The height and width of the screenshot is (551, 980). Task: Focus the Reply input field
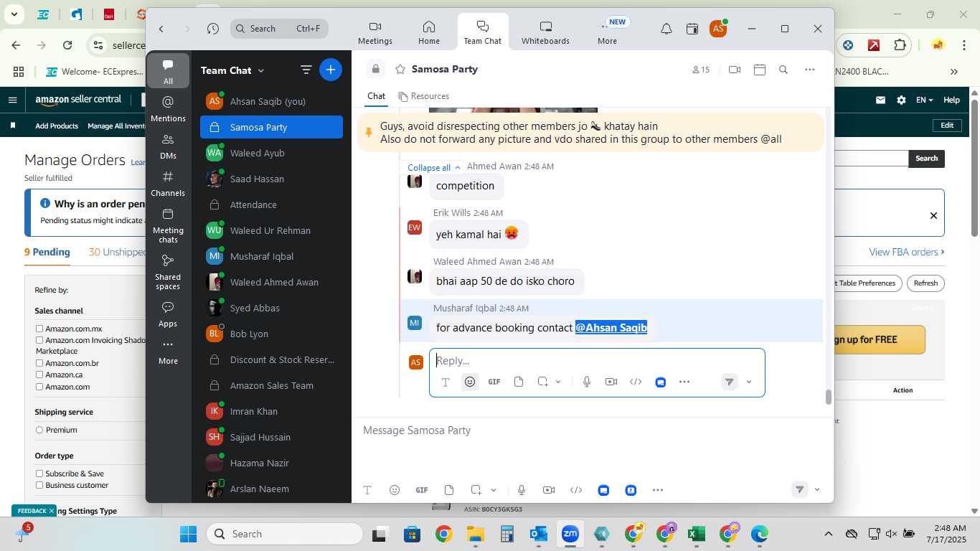[x=597, y=361]
